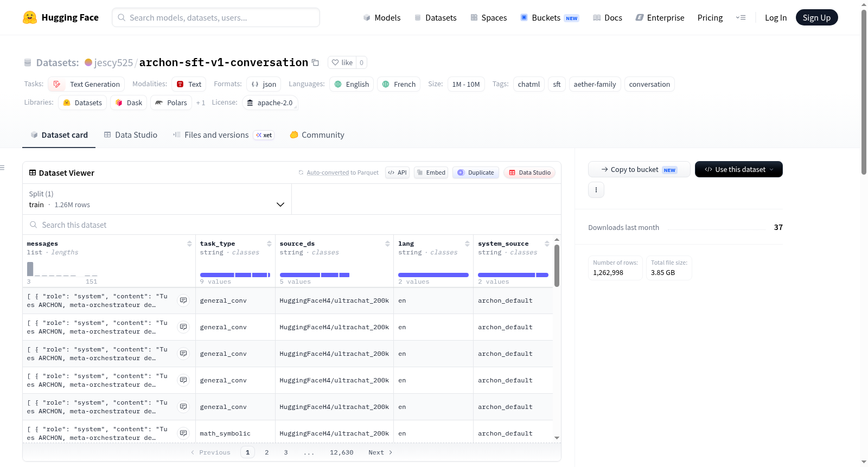
Task: Go to page 2 of results
Action: (x=267, y=452)
